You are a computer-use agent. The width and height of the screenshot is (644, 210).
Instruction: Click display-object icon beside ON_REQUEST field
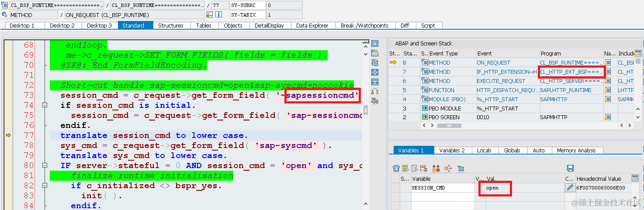209,15
